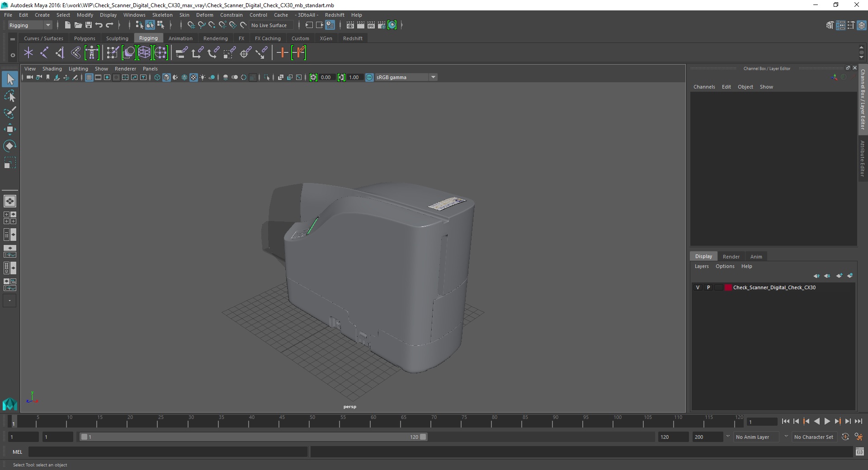Click red color swatch of Check_Scanner layer

click(728, 287)
